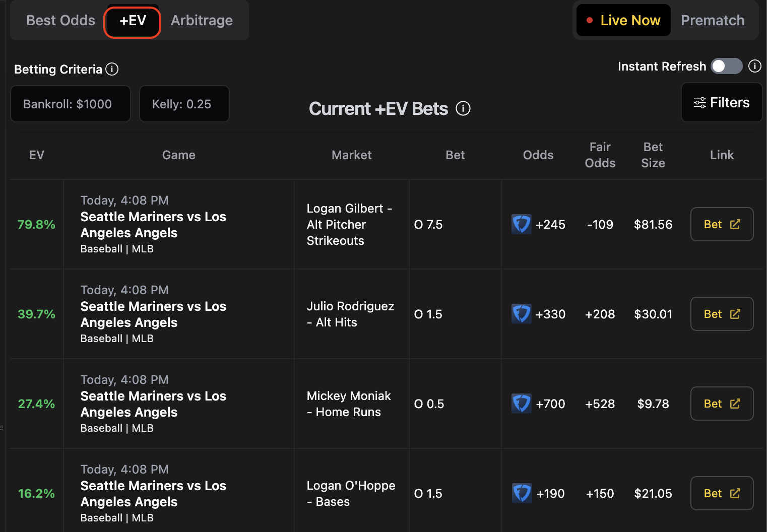Switch to the Prematch tab
767x532 pixels.
[713, 20]
